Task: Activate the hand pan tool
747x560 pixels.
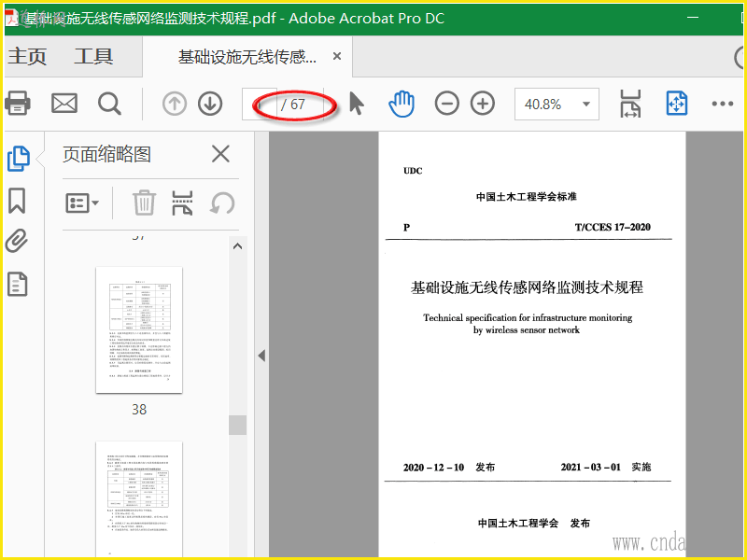Action: [x=402, y=104]
